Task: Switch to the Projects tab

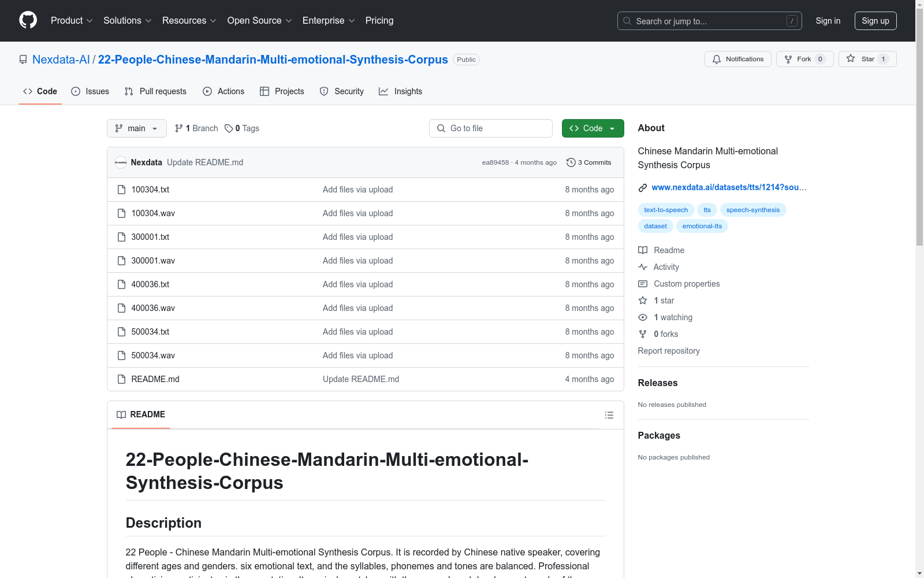Action: [x=282, y=91]
